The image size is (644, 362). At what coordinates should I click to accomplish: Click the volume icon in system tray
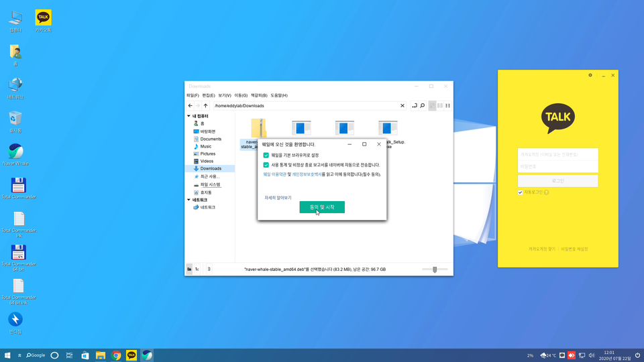tap(592, 355)
